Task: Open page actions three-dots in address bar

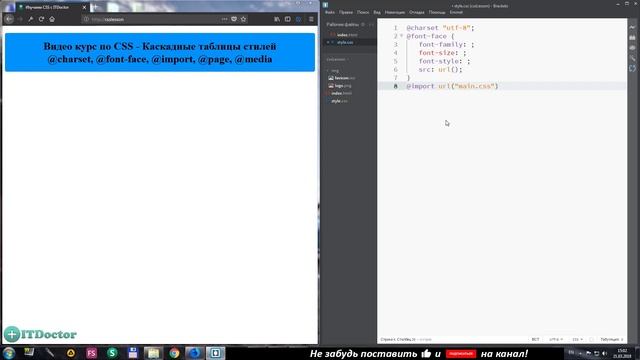Action: pos(224,19)
